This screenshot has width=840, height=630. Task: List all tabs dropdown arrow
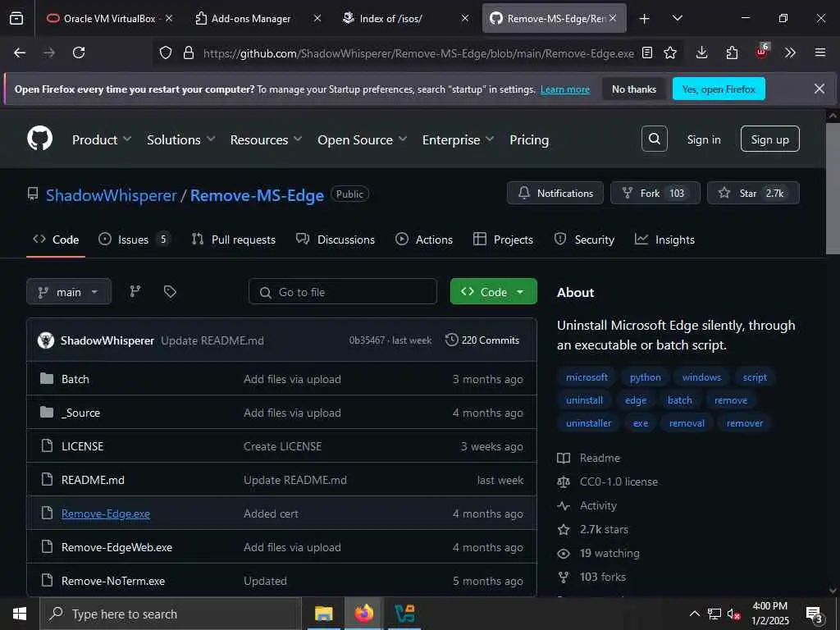pyautogui.click(x=677, y=18)
